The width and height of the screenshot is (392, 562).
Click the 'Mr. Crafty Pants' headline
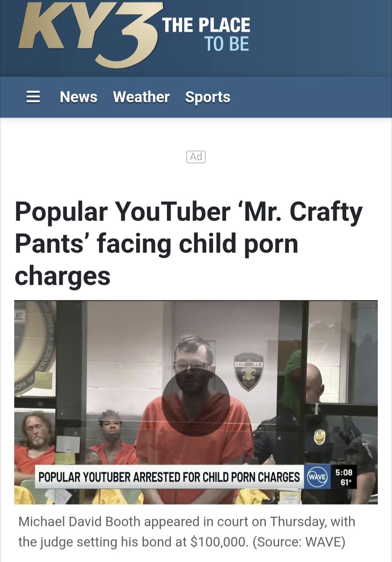click(189, 243)
